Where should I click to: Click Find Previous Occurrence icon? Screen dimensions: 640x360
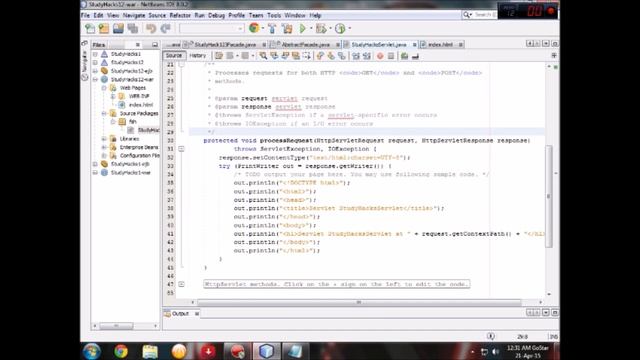tap(274, 56)
